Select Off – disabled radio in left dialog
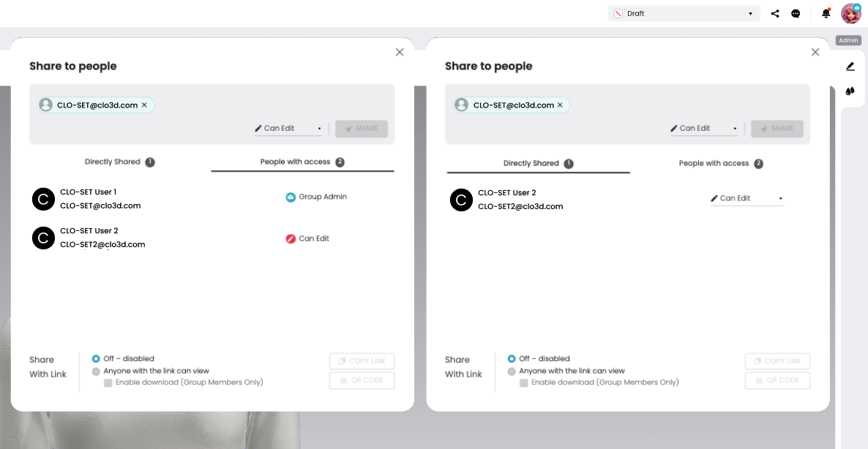The width and height of the screenshot is (868, 449). (97, 359)
